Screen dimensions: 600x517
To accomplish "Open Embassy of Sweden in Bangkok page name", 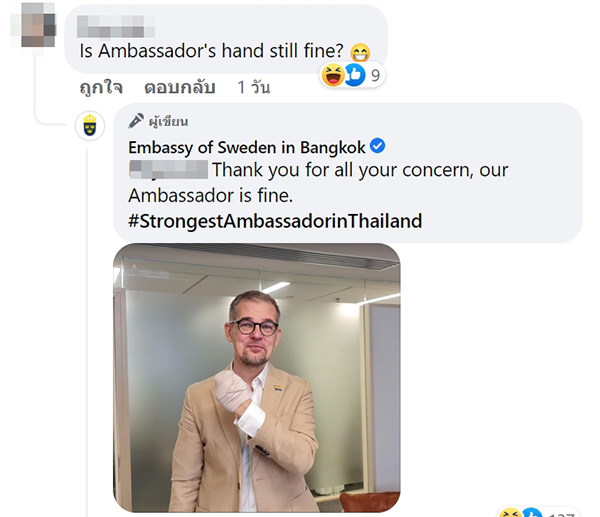I will pos(247,147).
